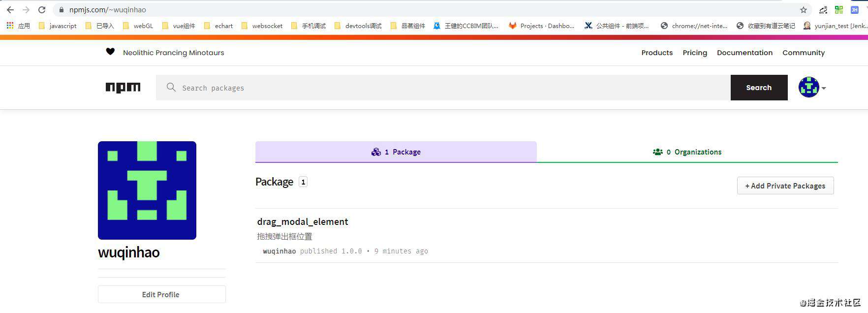This screenshot has height=313, width=868.
Task: Open the 已导入 bookmark folder
Action: (100, 26)
